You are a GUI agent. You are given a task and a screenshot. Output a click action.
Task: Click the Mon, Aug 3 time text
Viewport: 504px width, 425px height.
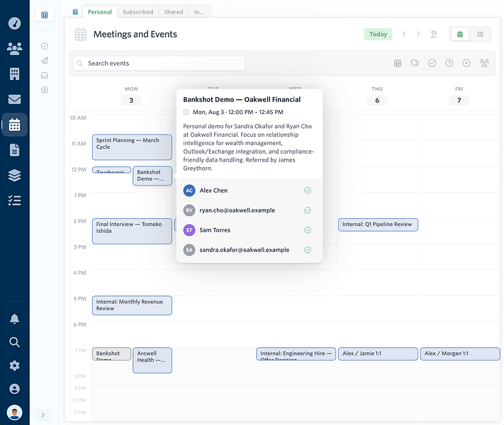pos(238,112)
